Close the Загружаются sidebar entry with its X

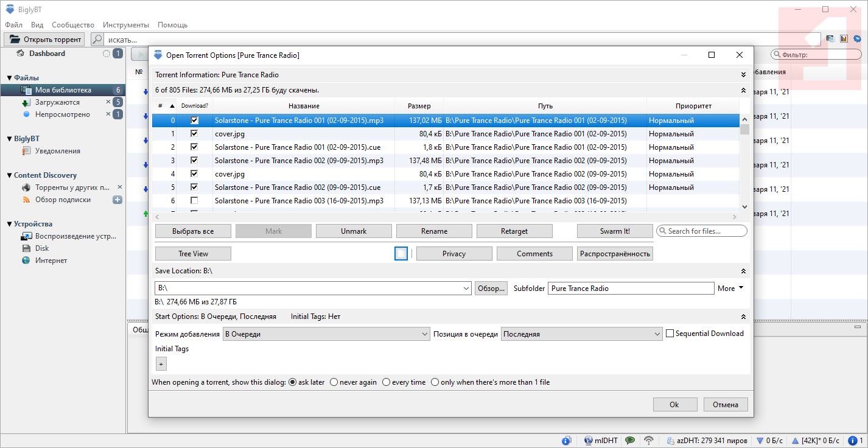click(108, 102)
